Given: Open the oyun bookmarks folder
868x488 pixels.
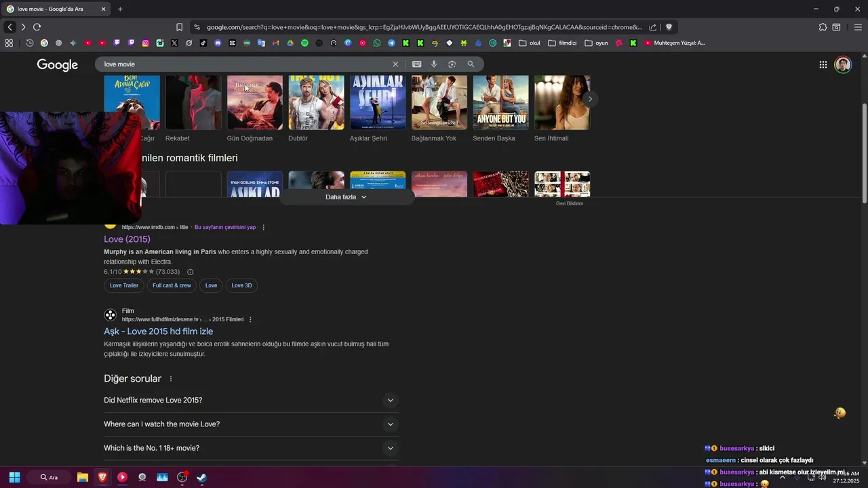Looking at the screenshot, I should [596, 43].
